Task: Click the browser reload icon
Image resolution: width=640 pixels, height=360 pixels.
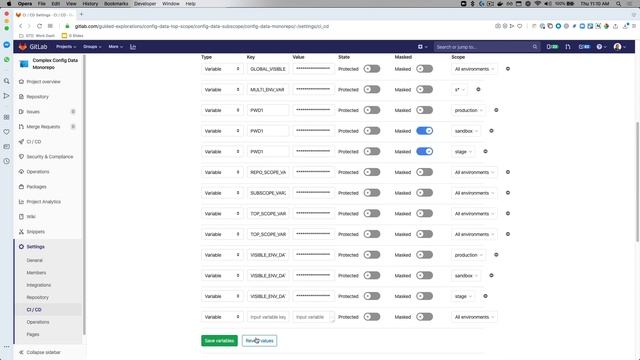Action: pos(39,26)
